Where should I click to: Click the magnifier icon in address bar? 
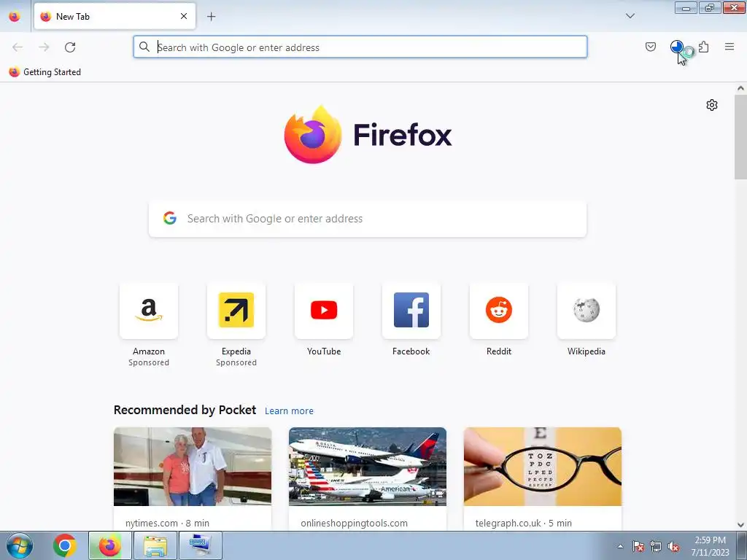click(144, 47)
